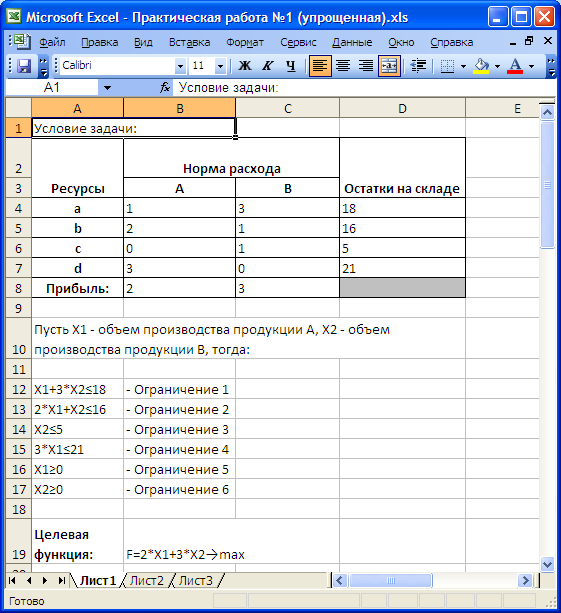Screen dimensions: 561x613
Task: Click the horizontal scrollbar thumb
Action: click(391, 581)
